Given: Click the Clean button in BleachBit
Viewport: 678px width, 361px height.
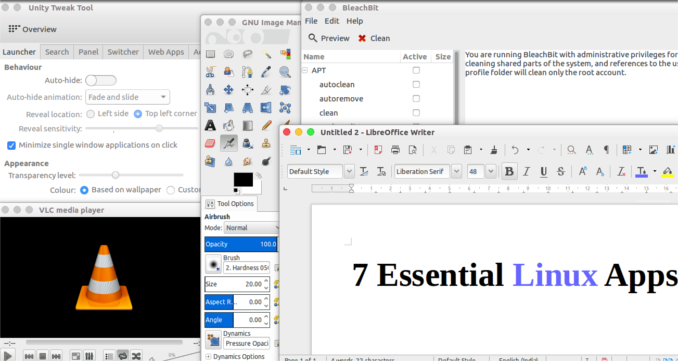Looking at the screenshot, I should coord(374,38).
